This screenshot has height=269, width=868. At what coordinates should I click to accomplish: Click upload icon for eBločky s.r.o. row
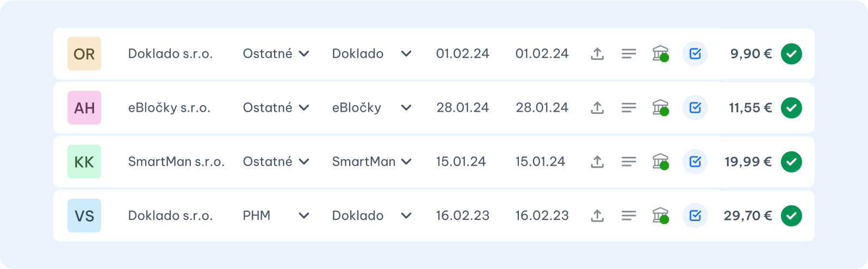[597, 108]
